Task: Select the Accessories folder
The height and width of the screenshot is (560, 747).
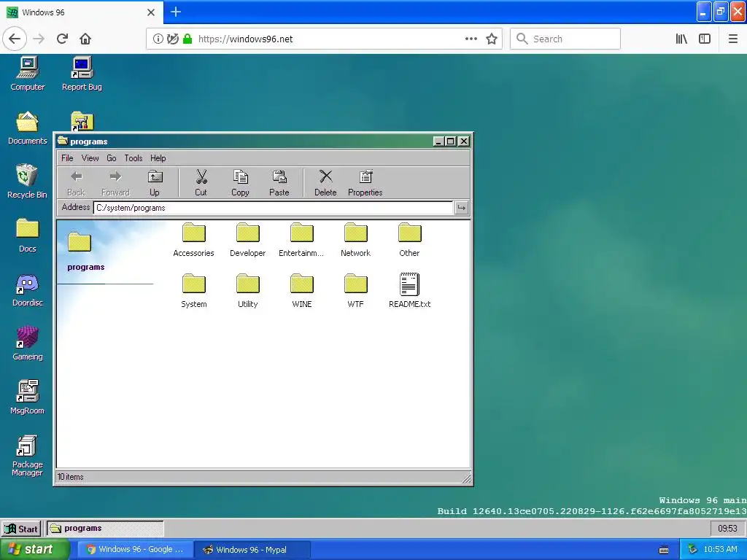Action: [193, 240]
